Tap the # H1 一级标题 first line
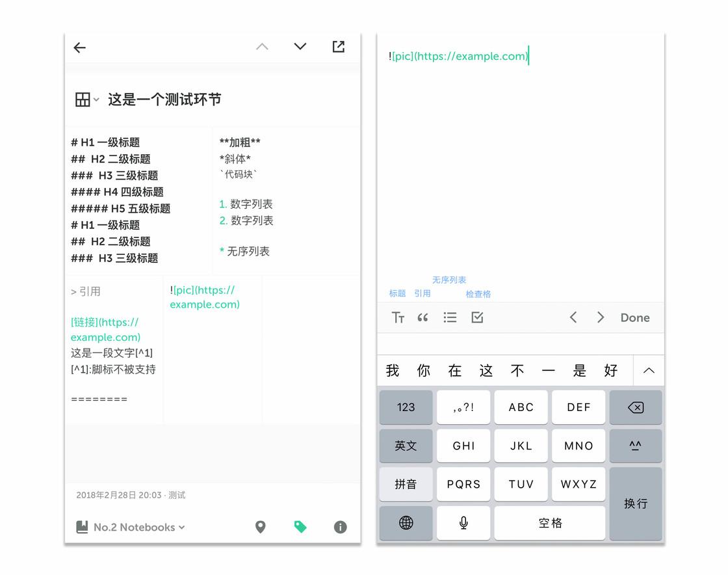This screenshot has width=728, height=575. click(x=105, y=142)
